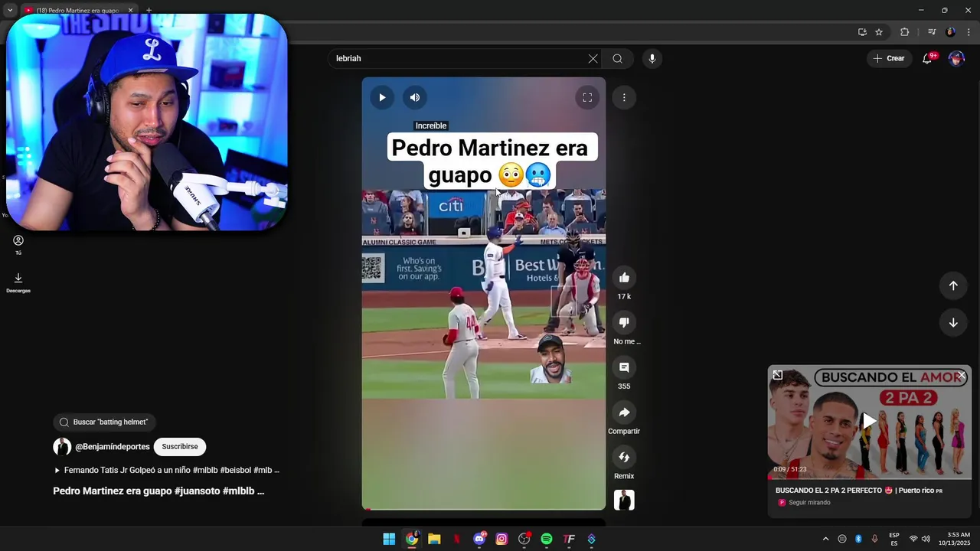Switch the ESP ES input language
This screenshot has height=551, width=980.
(894, 539)
